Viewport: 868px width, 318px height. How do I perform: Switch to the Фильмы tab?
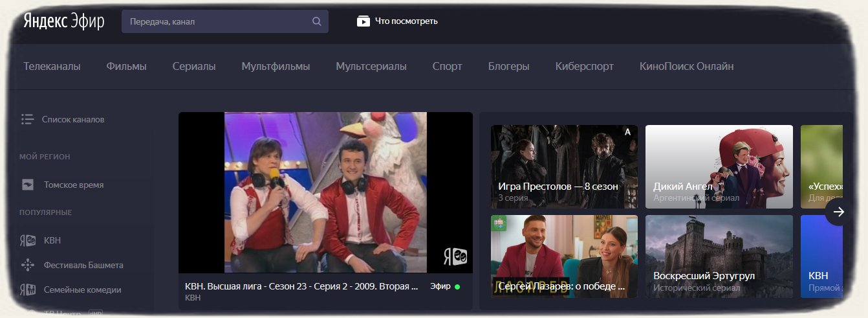click(x=126, y=67)
